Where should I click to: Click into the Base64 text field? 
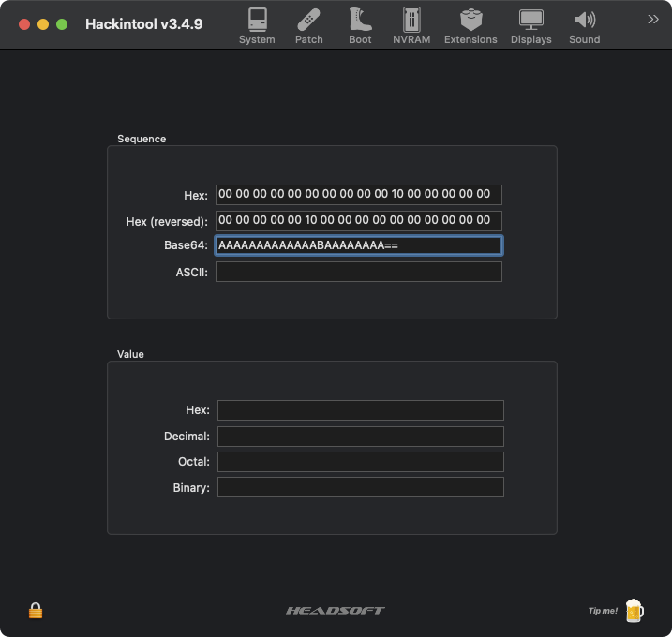pyautogui.click(x=358, y=246)
